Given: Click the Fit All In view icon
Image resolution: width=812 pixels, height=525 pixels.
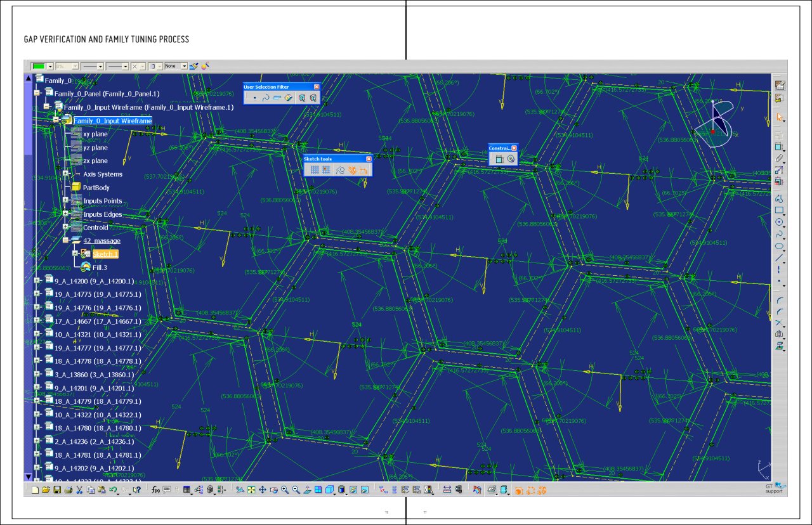Looking at the screenshot, I should [x=251, y=490].
